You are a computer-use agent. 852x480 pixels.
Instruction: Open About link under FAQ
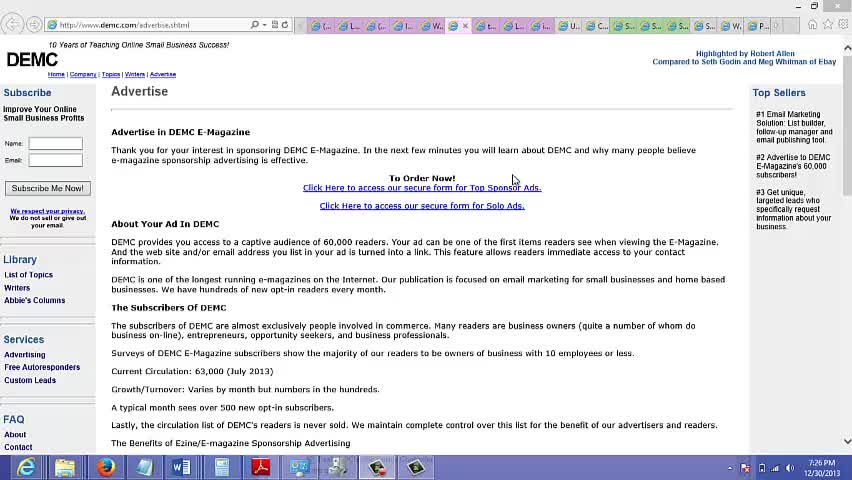click(15, 435)
